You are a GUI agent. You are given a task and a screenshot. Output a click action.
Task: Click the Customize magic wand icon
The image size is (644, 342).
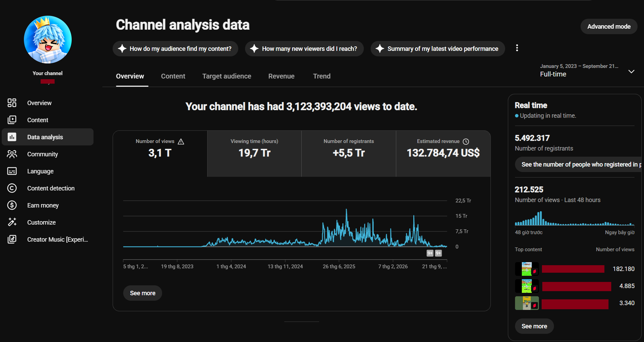(12, 222)
